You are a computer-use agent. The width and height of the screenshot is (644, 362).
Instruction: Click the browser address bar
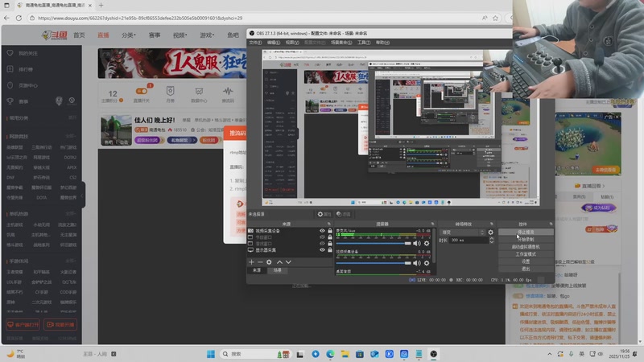point(254,18)
